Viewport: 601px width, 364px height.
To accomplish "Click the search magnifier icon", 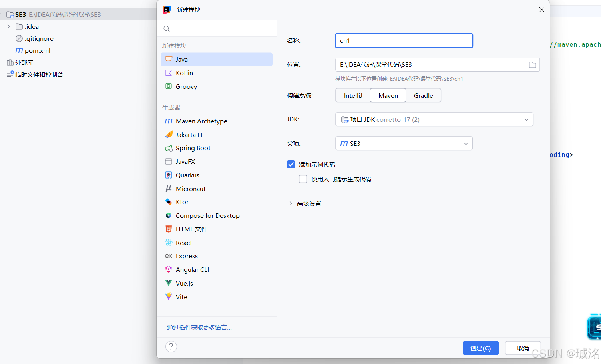I will 167,29.
